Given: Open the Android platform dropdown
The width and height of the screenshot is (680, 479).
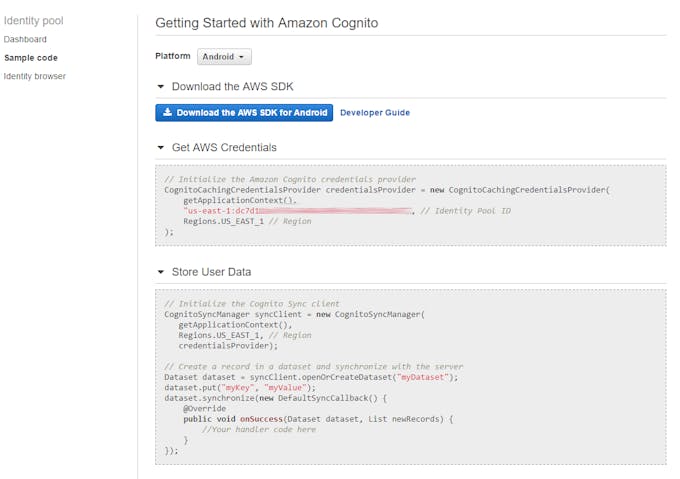Looking at the screenshot, I should tap(224, 57).
